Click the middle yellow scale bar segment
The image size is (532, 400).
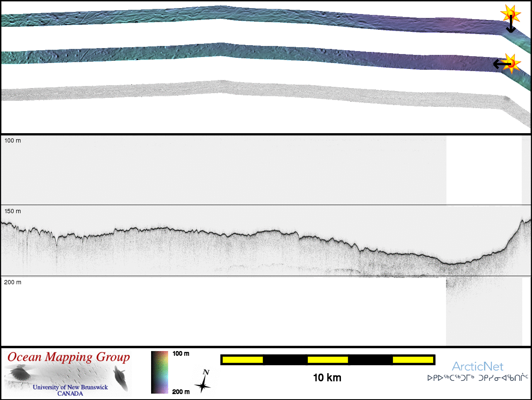(x=327, y=360)
